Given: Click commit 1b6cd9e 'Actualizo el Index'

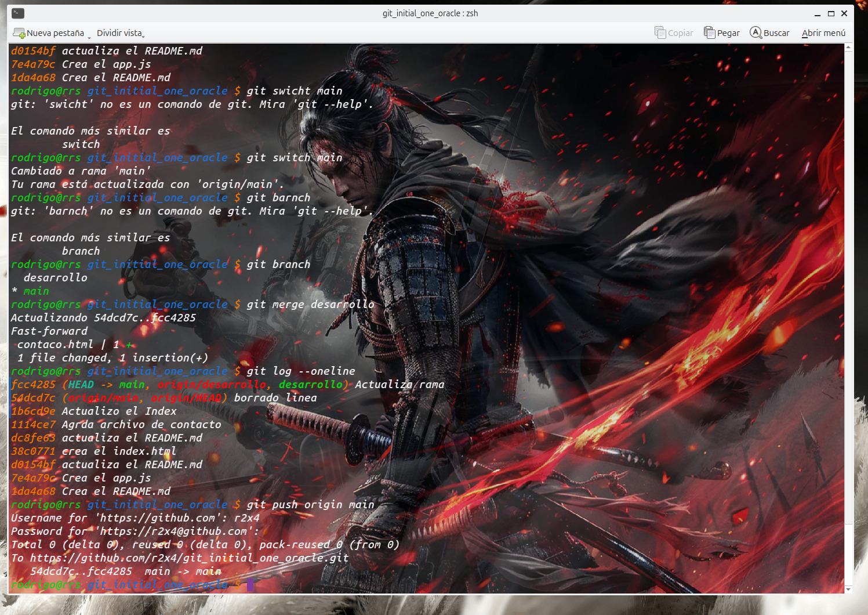Looking at the screenshot, I should [93, 411].
